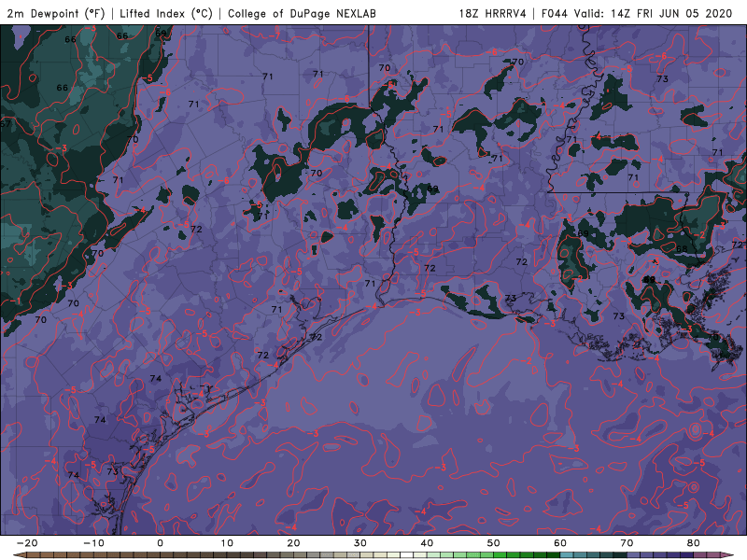Click the '0' color scale label
Viewport: 747px width, 560px height.
coord(160,543)
